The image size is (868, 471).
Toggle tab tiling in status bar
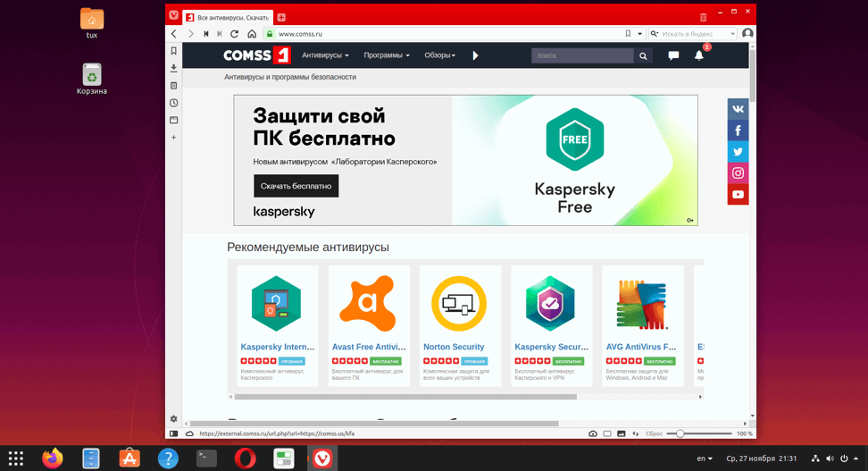607,433
